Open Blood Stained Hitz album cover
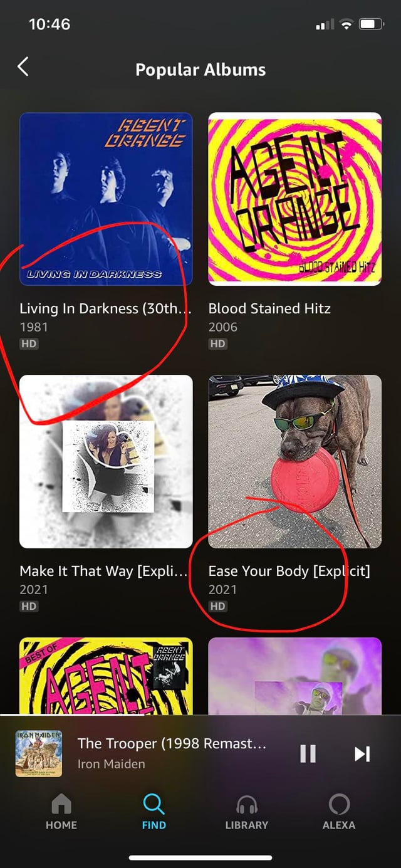 [294, 199]
